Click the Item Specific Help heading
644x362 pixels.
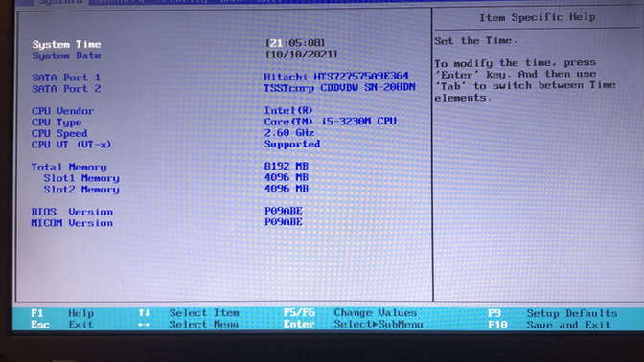coord(538,17)
